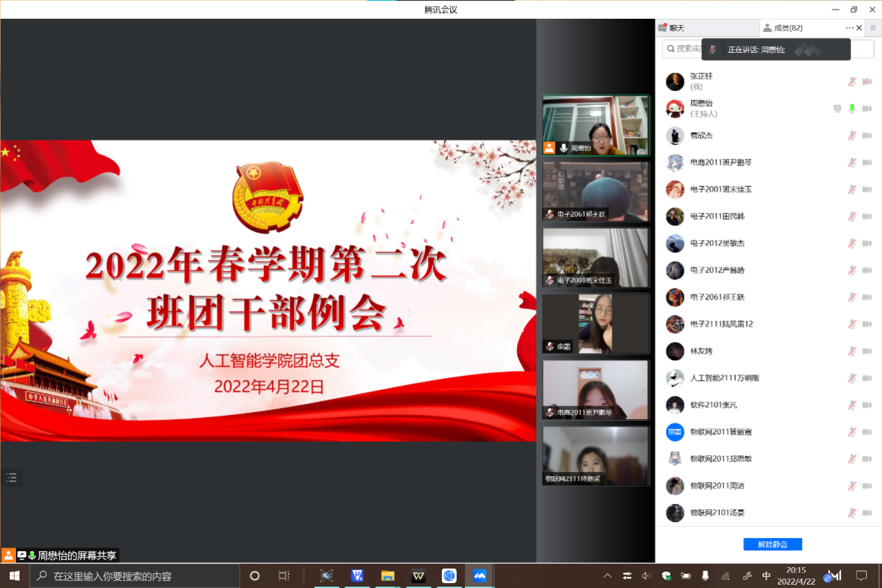This screenshot has height=588, width=882.
Task: Click camera icon for 人工智能2111万明刚
Action: point(867,378)
